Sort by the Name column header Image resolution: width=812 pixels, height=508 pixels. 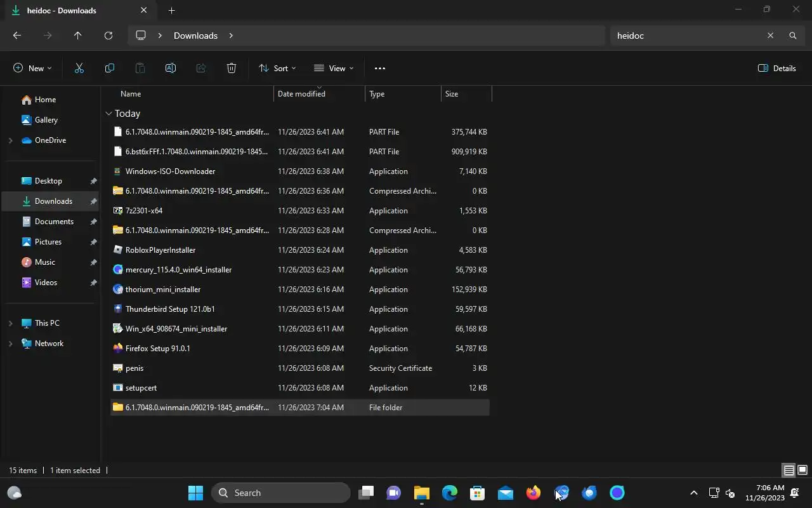192,94
